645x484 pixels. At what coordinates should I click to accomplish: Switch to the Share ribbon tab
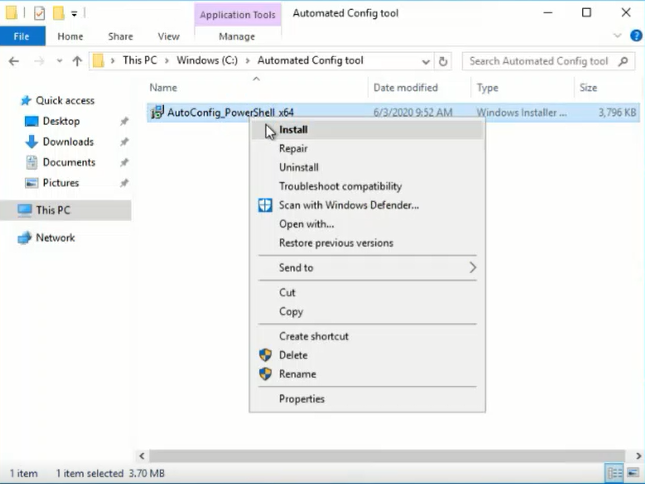(121, 37)
